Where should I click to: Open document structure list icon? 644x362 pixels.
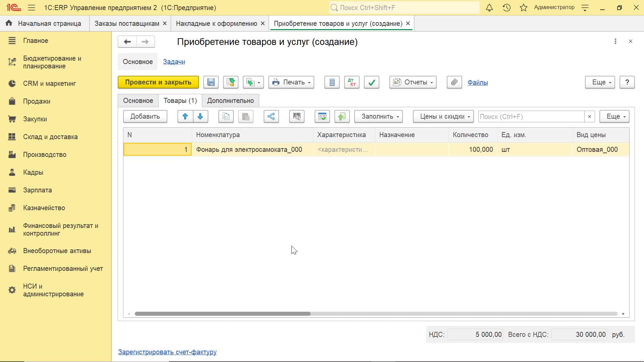point(332,82)
